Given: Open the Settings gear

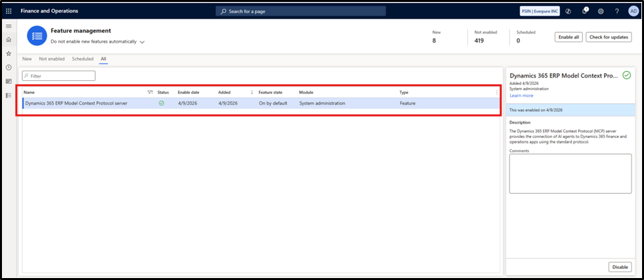Looking at the screenshot, I should (601, 11).
